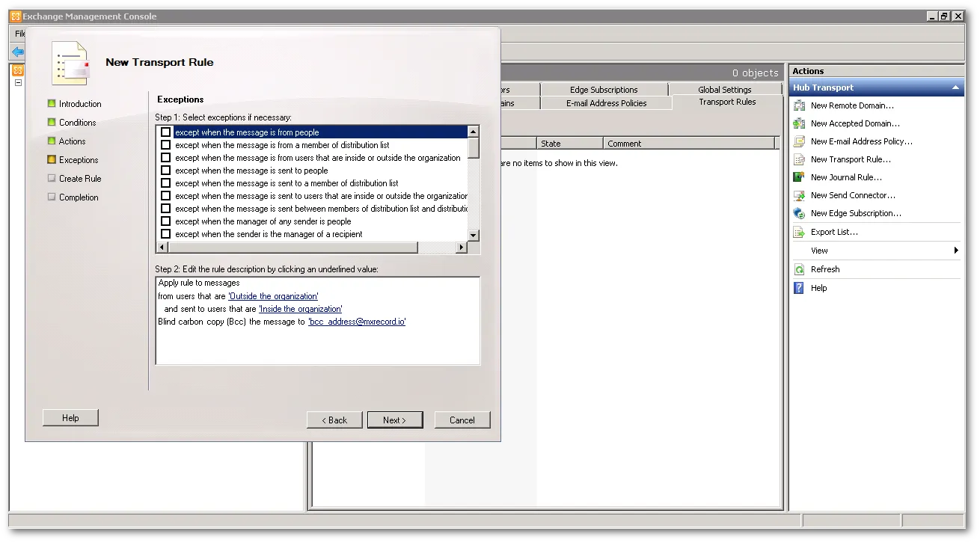
Task: Expand the View submenu arrow
Action: 955,250
